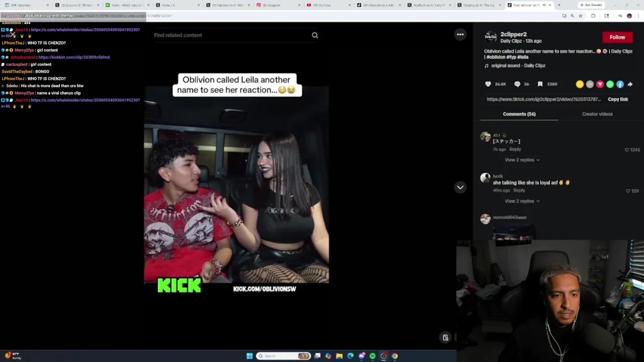Screen dimensions: 644x362
Task: Reply to berlik's loyal asf comment
Action: click(519, 191)
